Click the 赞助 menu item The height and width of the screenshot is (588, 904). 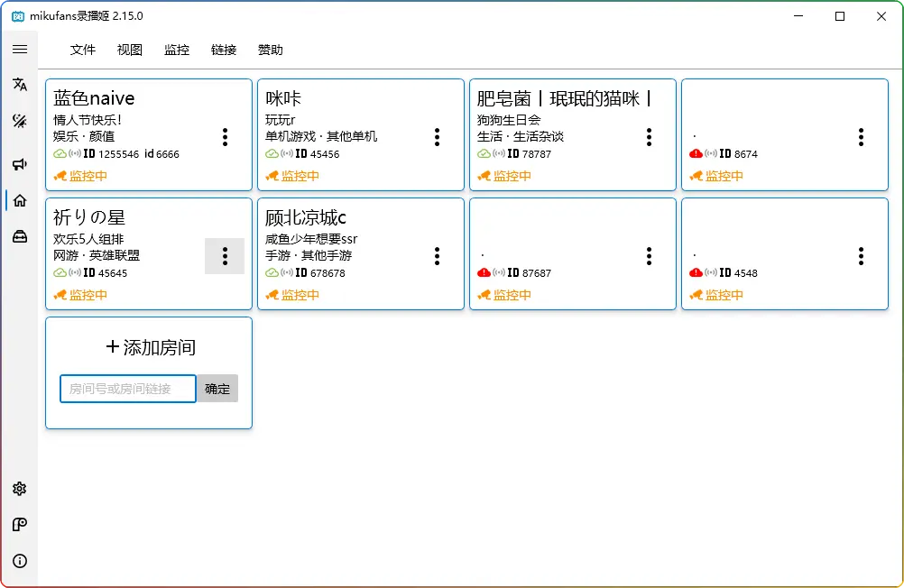point(271,51)
